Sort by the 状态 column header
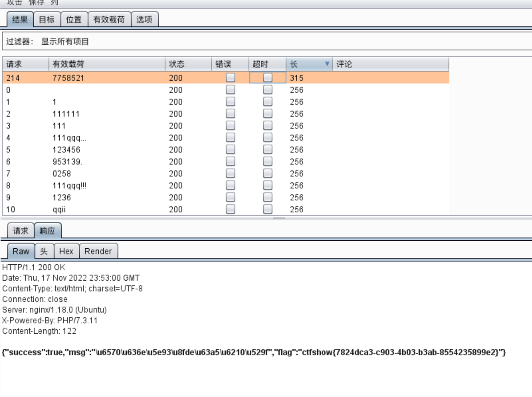Screen dimensions: 532x397 pos(189,64)
